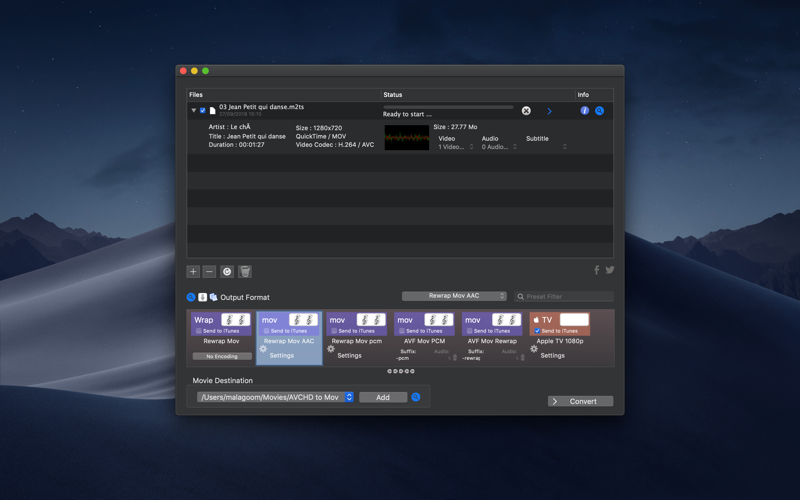Select the AVF Mov PCM preset tile
Viewport: 800px width, 500px height.
(424, 337)
